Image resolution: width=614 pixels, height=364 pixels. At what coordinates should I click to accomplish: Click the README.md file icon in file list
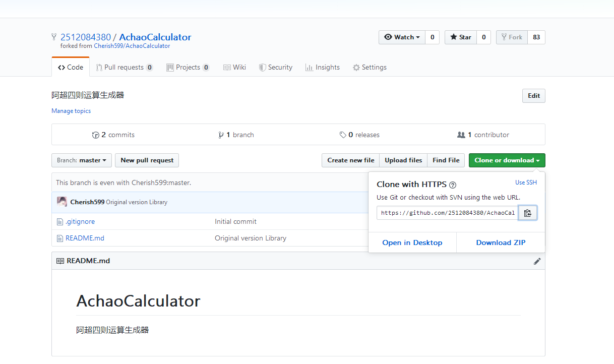tap(60, 238)
